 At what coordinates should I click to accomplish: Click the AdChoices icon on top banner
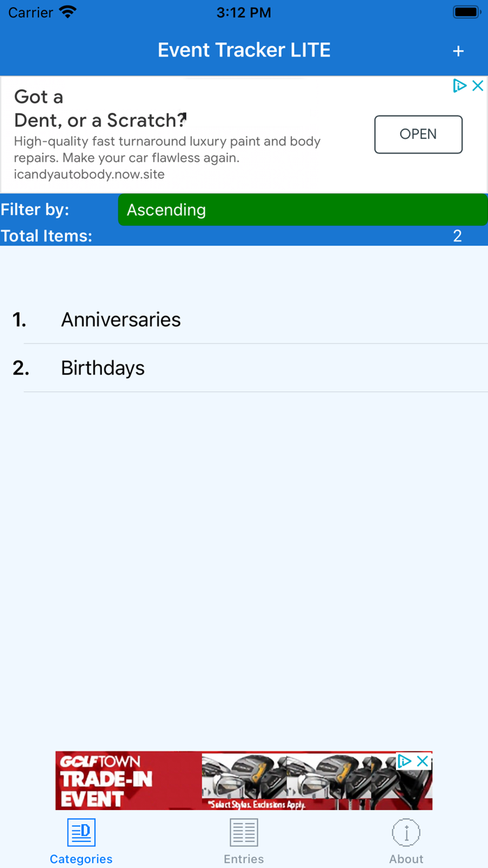tap(459, 85)
